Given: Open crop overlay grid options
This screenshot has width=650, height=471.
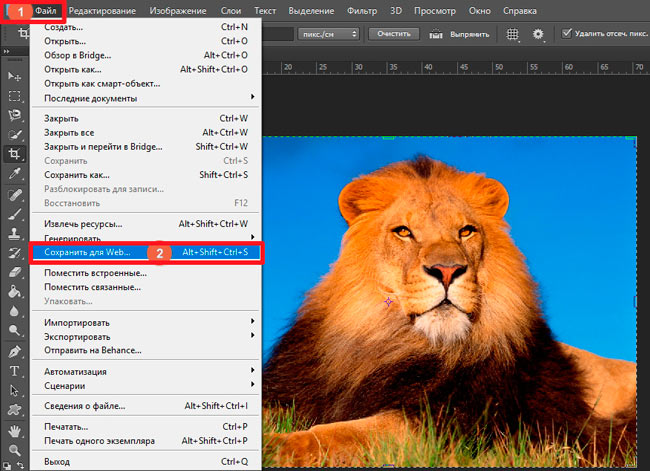Looking at the screenshot, I should pos(513,34).
